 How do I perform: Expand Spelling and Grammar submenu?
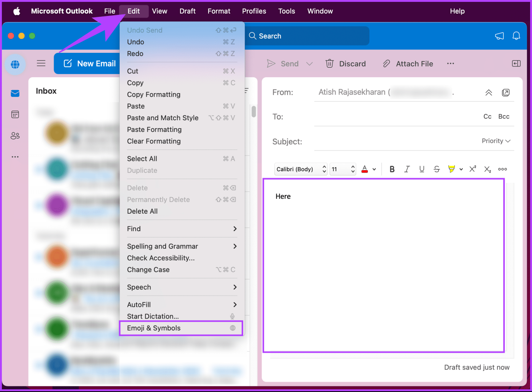(x=182, y=246)
